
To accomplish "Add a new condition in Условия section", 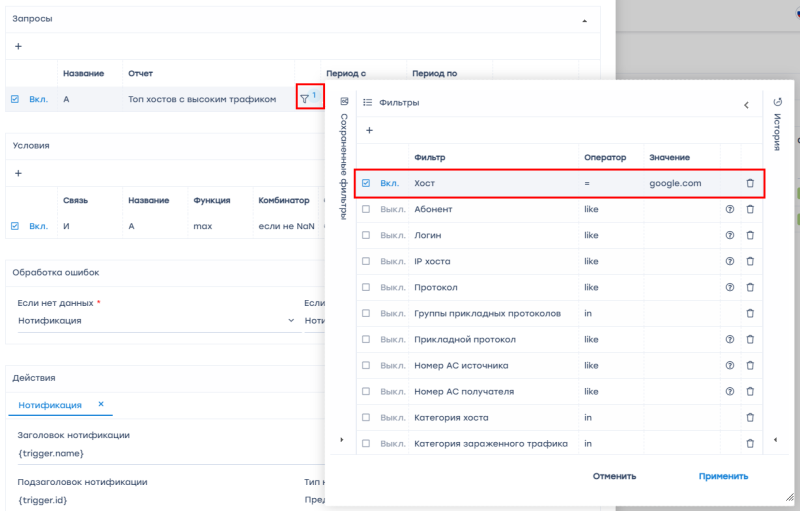I will pyautogui.click(x=18, y=173).
